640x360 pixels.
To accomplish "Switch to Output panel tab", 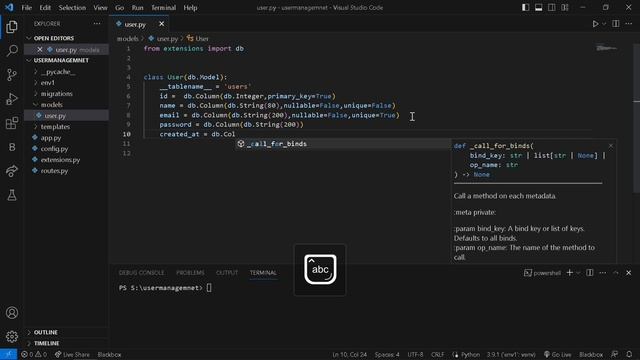I will pos(227,273).
